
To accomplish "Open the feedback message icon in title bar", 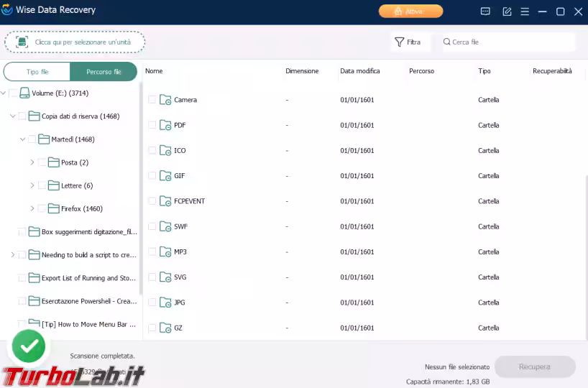I will (485, 11).
